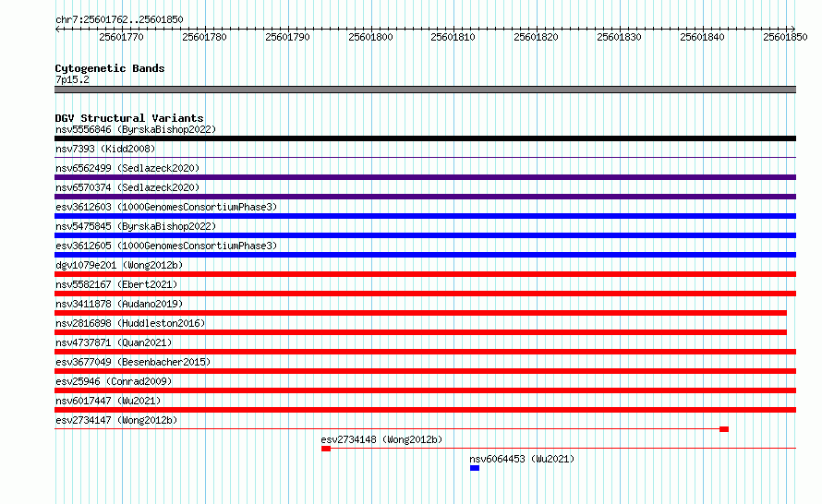The image size is (822, 504).
Task: Click the Cytogenetic Bands track title
Action: pyautogui.click(x=110, y=68)
